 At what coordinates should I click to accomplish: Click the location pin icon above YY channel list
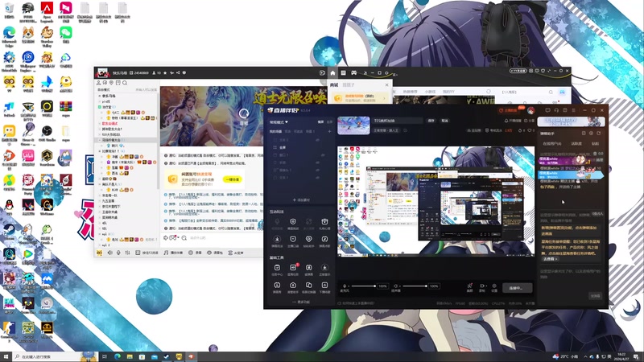click(x=111, y=83)
